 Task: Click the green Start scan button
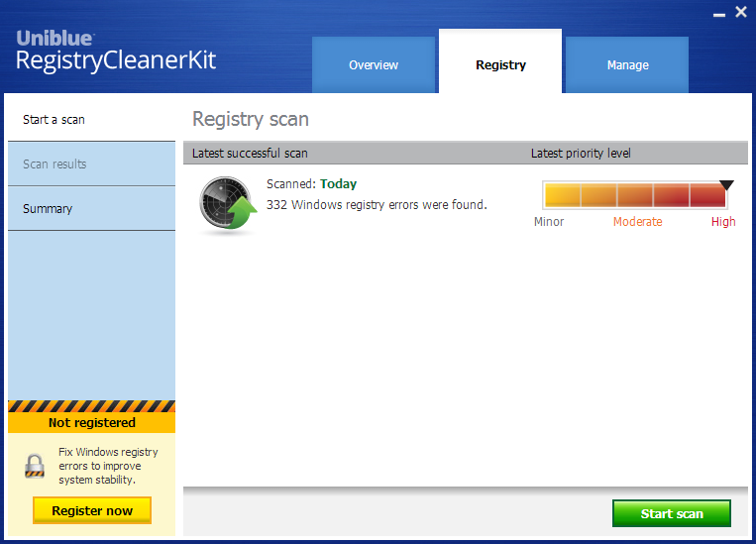point(672,513)
